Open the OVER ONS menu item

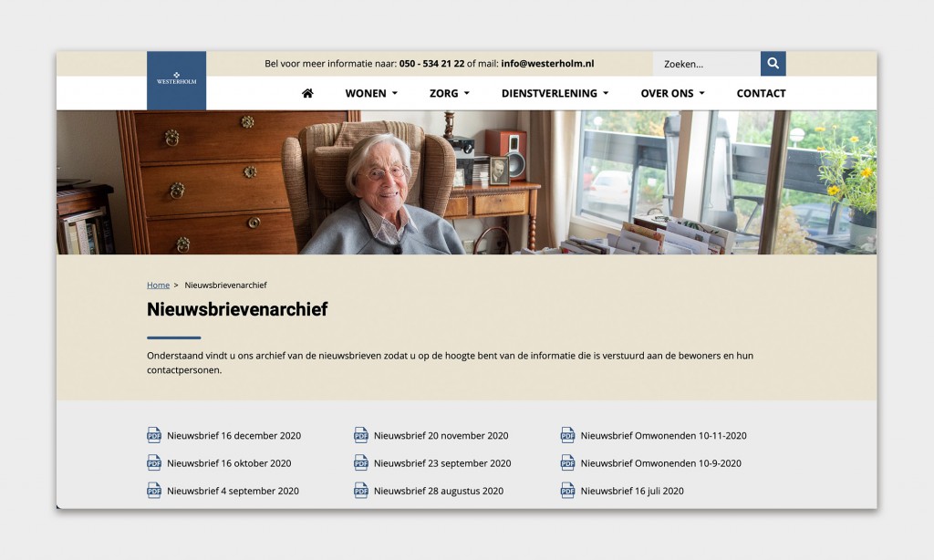point(667,93)
